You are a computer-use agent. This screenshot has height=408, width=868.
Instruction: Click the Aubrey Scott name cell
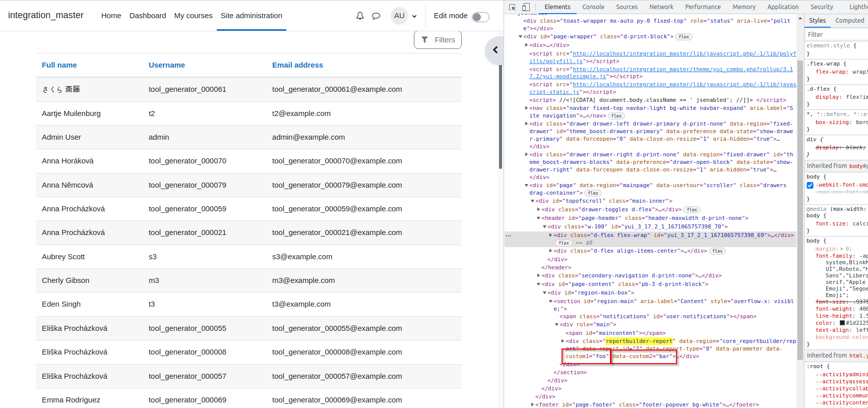(x=64, y=257)
